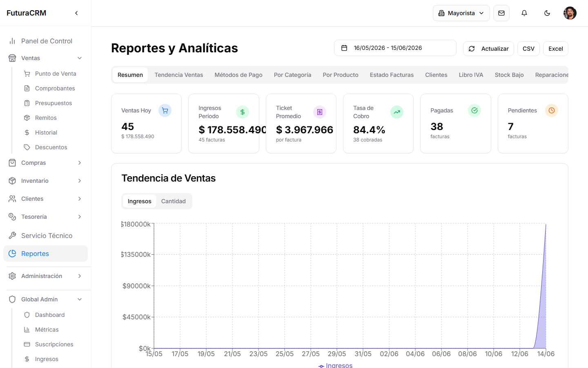The height and width of the screenshot is (368, 588).
Task: Switch to the Por Producto tab
Action: [x=341, y=75]
